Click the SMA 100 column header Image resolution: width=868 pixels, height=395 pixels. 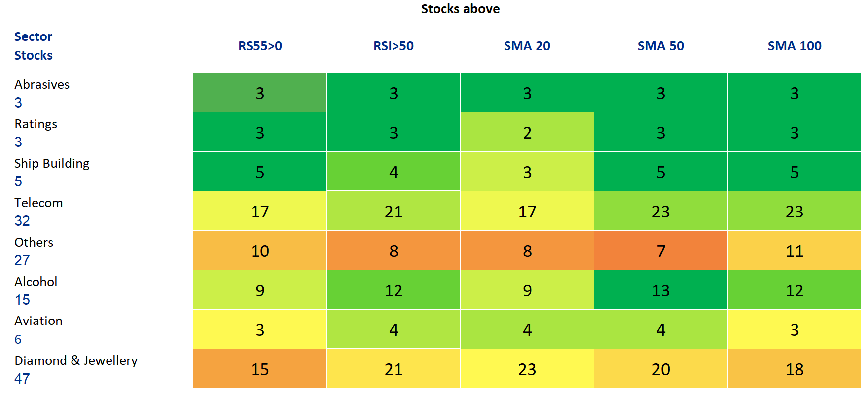(x=794, y=46)
